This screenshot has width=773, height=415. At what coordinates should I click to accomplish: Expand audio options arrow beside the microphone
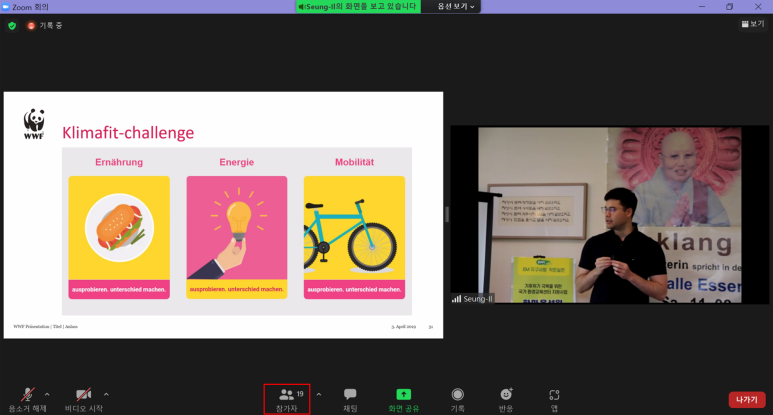click(x=47, y=394)
